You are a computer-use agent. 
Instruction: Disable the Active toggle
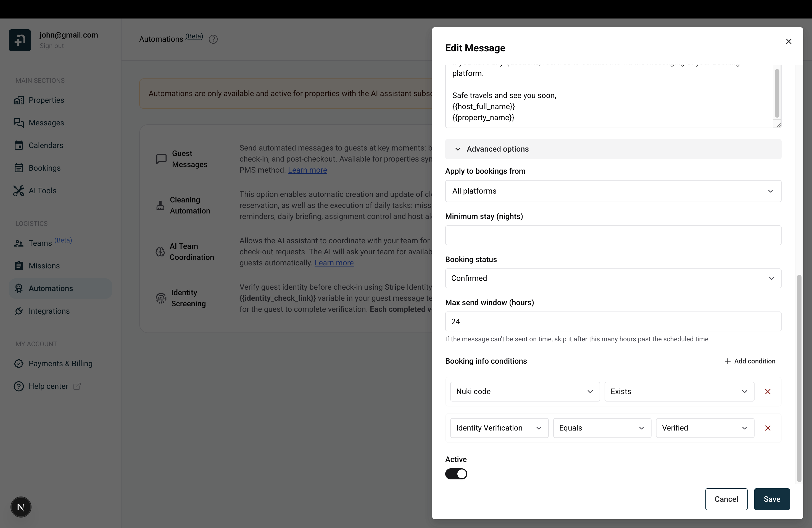coord(456,474)
